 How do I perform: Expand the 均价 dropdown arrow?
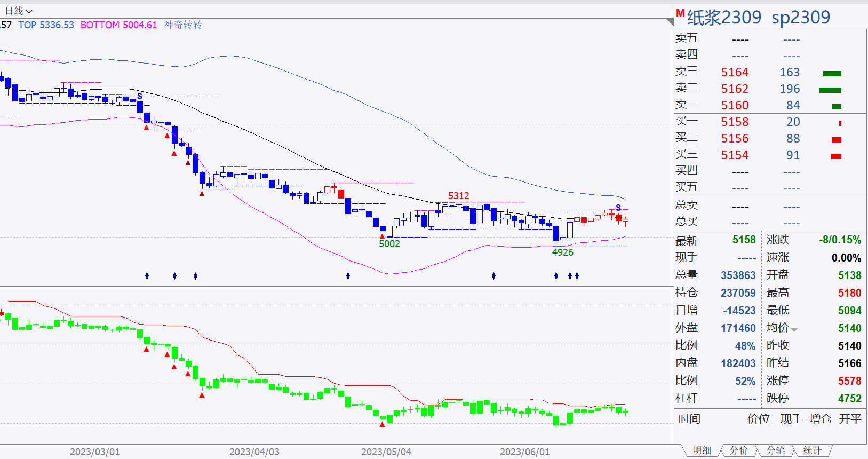[x=794, y=330]
